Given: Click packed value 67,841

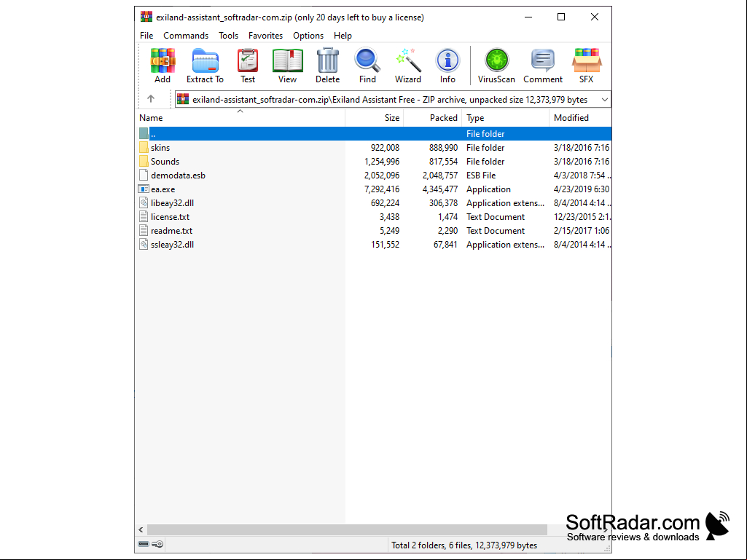Looking at the screenshot, I should (445, 244).
